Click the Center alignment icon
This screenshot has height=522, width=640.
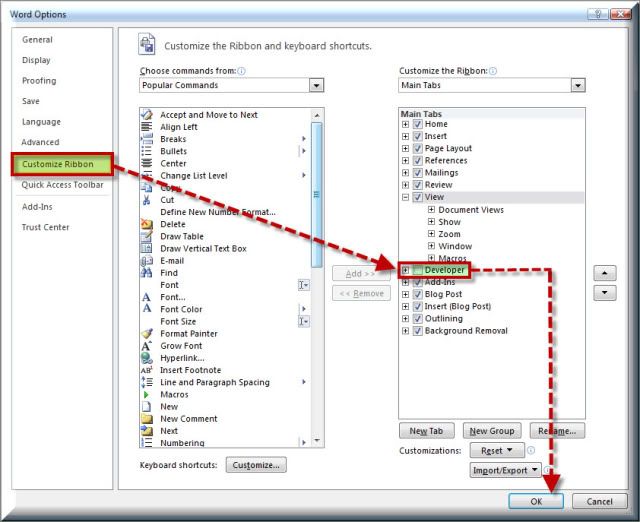(147, 163)
